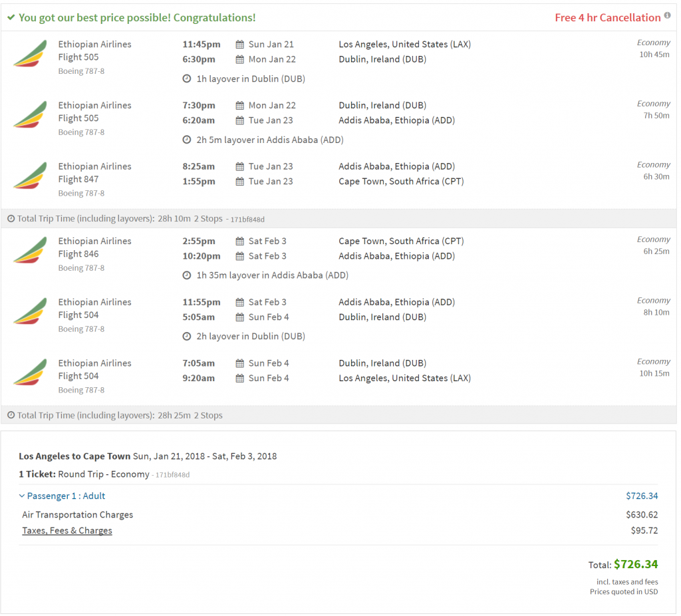This screenshot has width=681, height=616.
Task: Click the Air Transportation Charges label
Action: (x=77, y=515)
